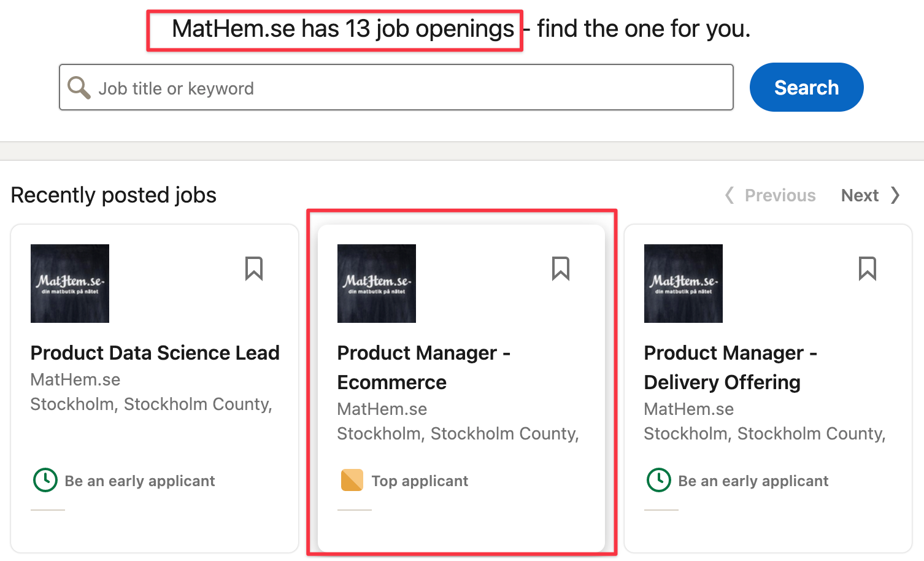This screenshot has width=924, height=561.
Task: Click MatHem.se company name under Ecommerce job
Action: [x=382, y=409]
